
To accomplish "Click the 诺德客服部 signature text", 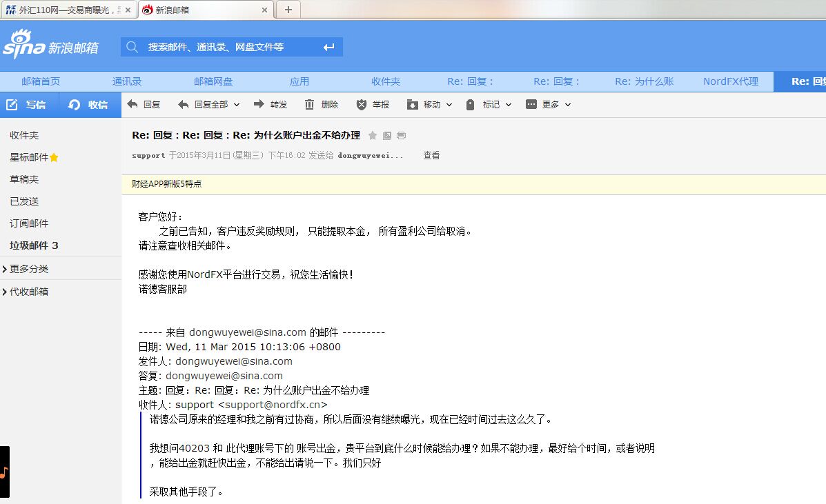I will tap(162, 289).
